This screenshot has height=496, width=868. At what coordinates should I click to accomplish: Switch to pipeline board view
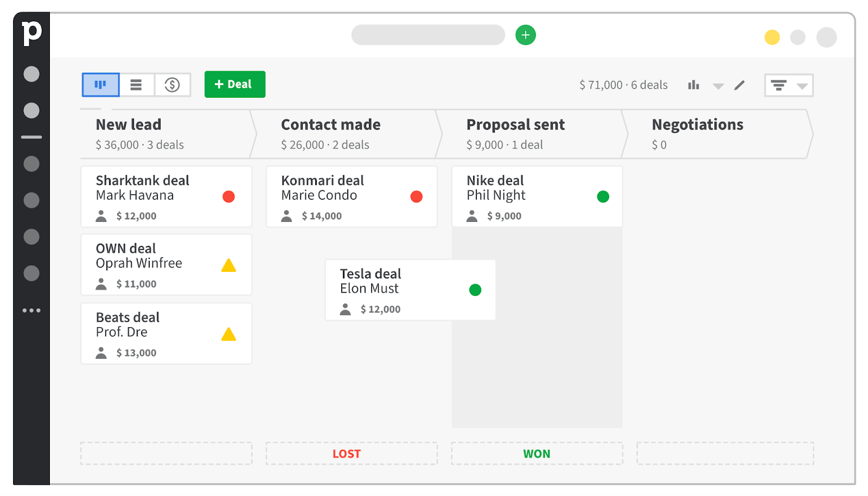pyautogui.click(x=100, y=85)
